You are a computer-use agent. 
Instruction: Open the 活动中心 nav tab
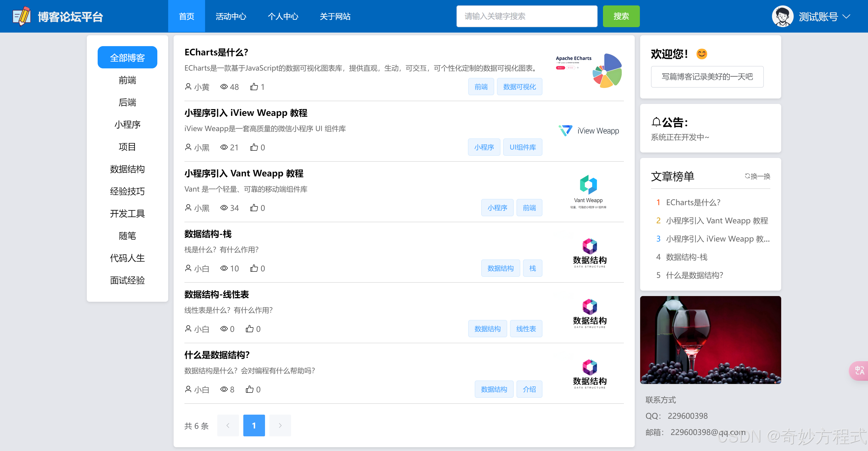tap(231, 16)
